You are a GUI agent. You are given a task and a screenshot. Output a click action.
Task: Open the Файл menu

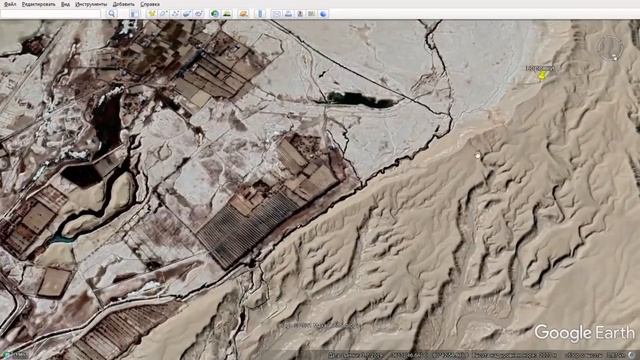(10, 4)
